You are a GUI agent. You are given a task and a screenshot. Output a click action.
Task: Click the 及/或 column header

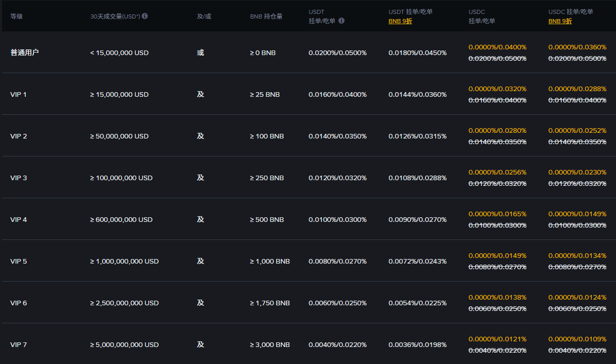(204, 16)
